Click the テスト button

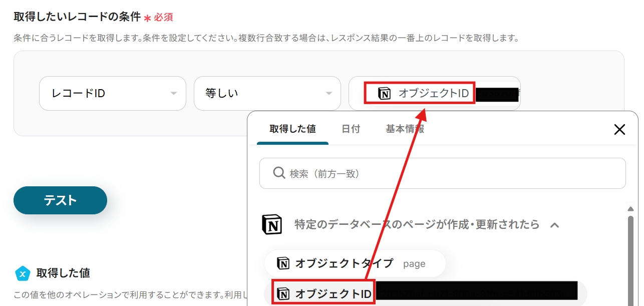(x=60, y=200)
